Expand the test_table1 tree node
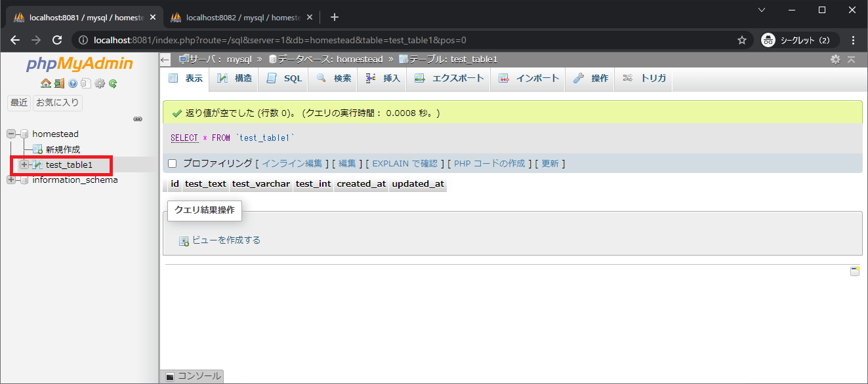 tap(24, 164)
